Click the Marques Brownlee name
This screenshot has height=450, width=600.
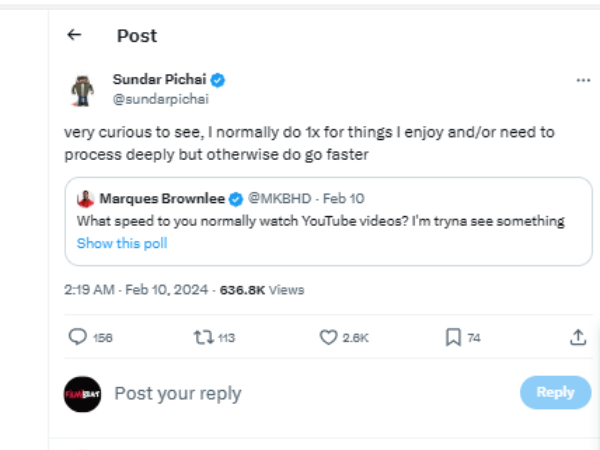click(163, 198)
